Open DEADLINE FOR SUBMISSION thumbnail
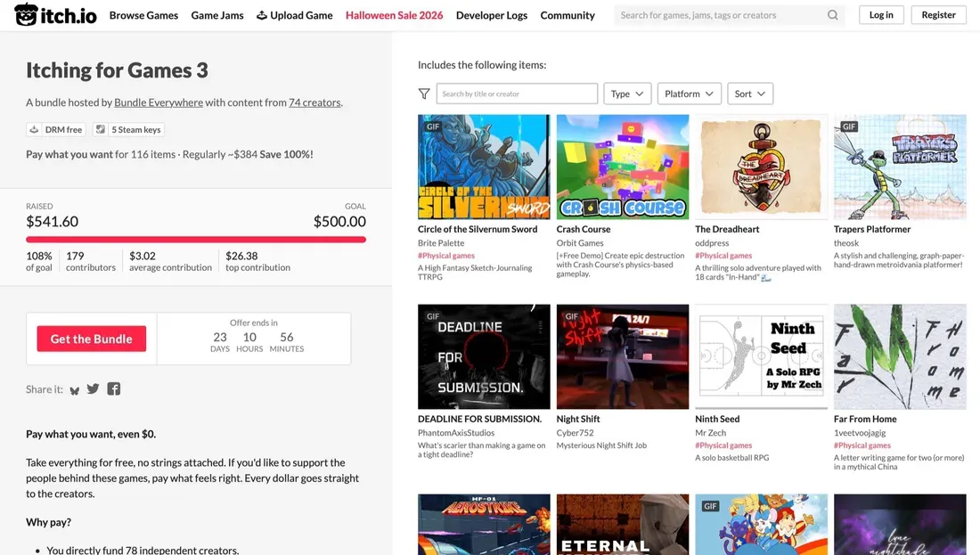The height and width of the screenshot is (555, 980). point(484,357)
